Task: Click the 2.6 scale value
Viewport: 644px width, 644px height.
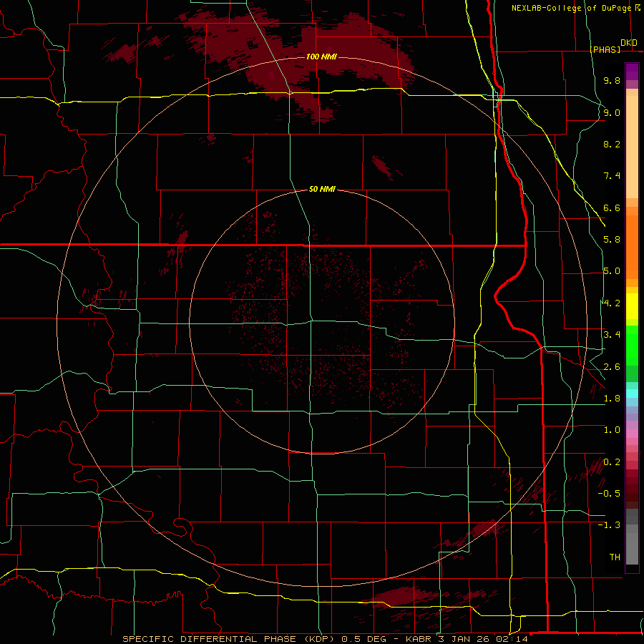Action: (612, 366)
